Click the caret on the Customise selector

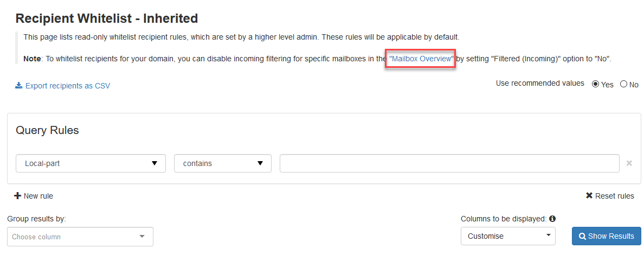click(548, 236)
